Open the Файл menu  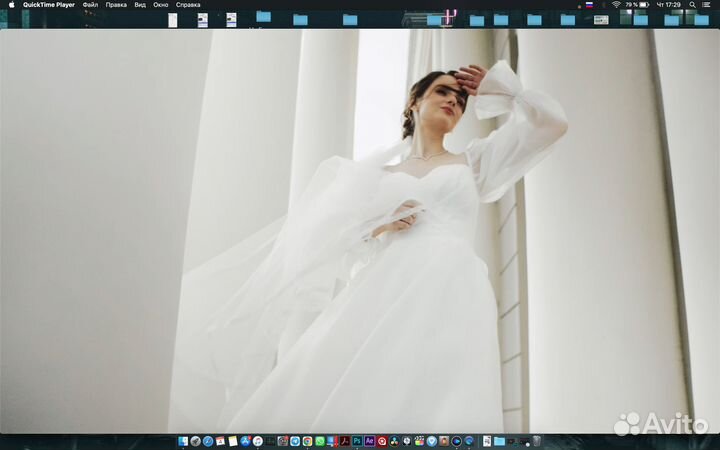(90, 5)
